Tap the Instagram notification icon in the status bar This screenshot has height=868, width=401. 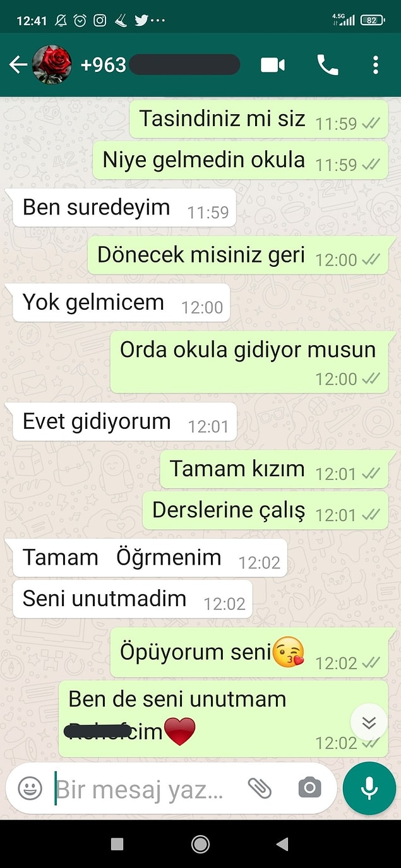coord(100,20)
